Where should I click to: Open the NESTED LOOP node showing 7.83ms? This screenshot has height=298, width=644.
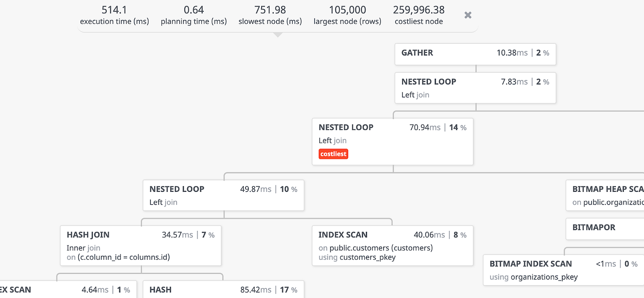coord(475,87)
